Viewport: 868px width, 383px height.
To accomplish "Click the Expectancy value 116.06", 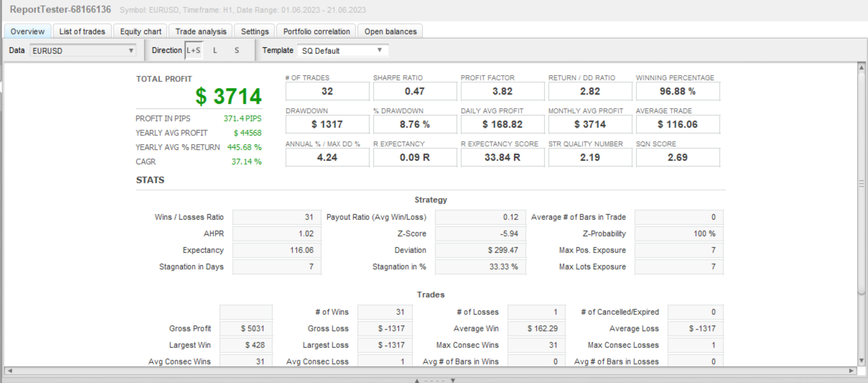I will [277, 250].
